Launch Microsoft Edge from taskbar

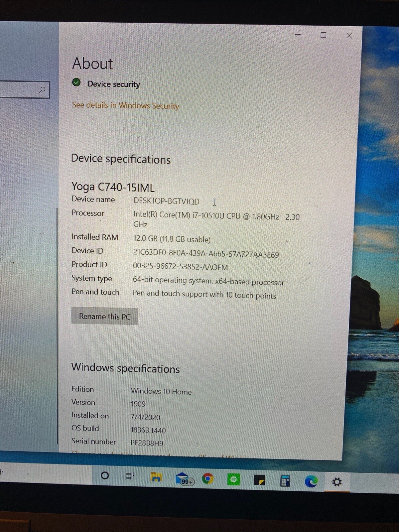pyautogui.click(x=311, y=481)
